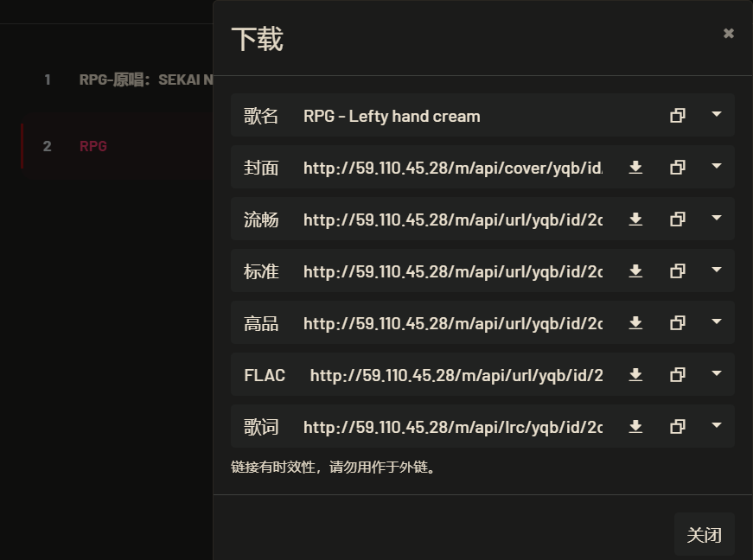Download the 高品 quality audio
The width and height of the screenshot is (753, 560).
tap(635, 323)
